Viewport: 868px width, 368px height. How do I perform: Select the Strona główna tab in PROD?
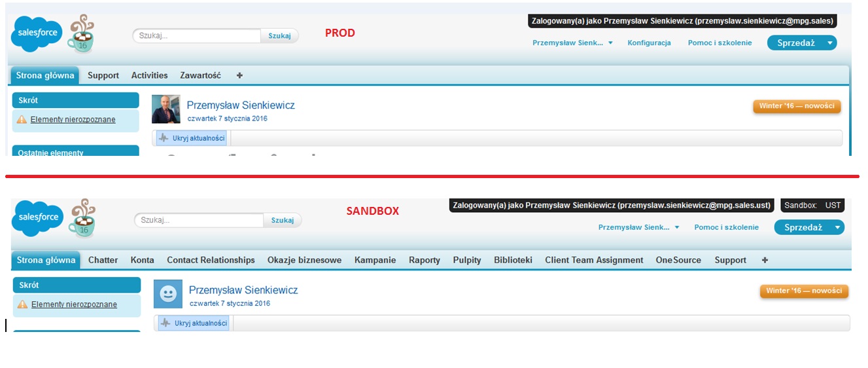(44, 75)
